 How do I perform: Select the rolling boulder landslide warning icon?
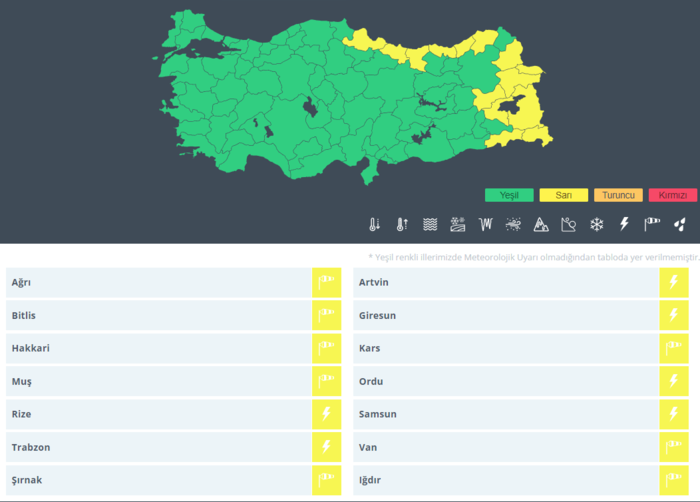(568, 224)
